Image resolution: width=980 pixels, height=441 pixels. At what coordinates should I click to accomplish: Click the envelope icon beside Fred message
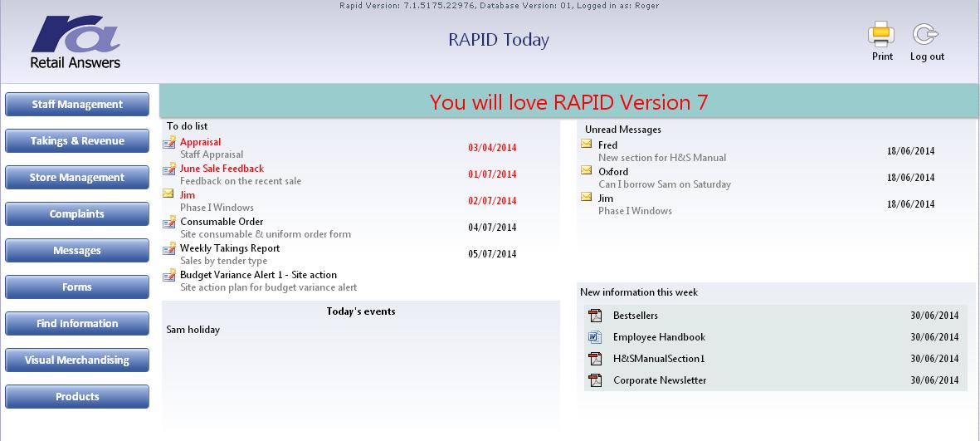click(x=586, y=144)
